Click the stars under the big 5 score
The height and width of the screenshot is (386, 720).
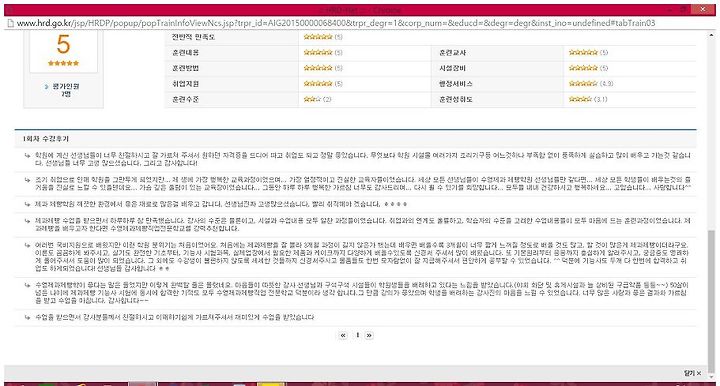point(63,63)
